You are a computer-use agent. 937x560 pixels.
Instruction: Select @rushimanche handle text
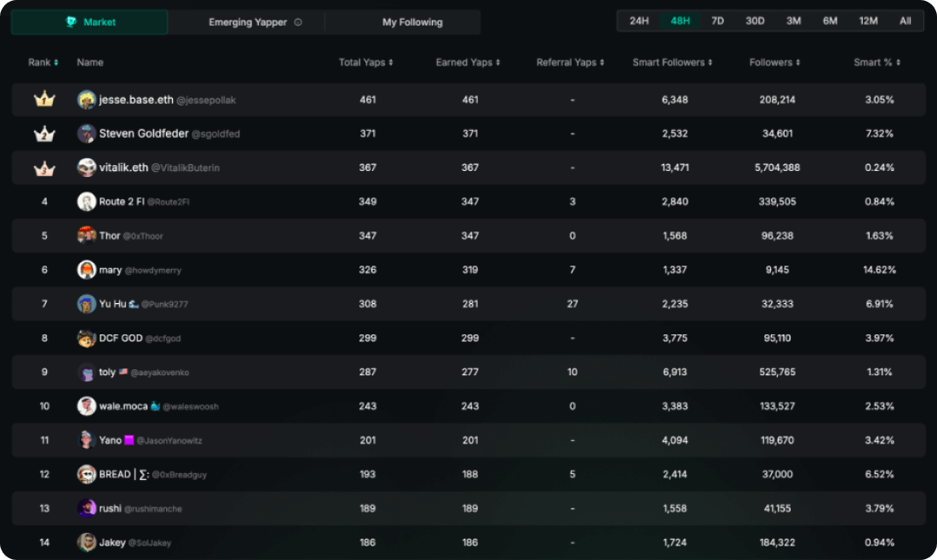153,509
